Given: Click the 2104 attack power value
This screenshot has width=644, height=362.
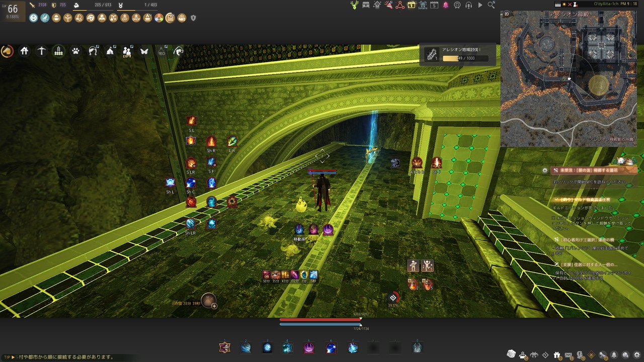Looking at the screenshot, I should (42, 5).
